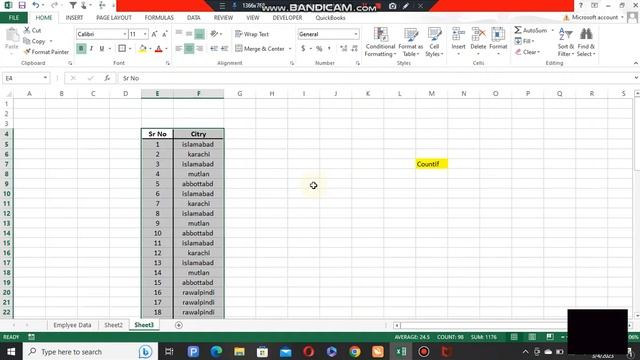The width and height of the screenshot is (640, 360).
Task: Toggle Center horizontal alignment
Action: [x=189, y=49]
